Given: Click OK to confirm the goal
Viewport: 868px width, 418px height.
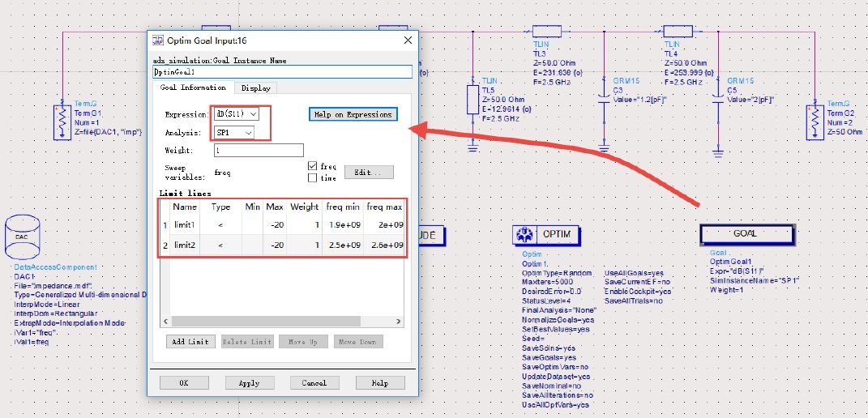Looking at the screenshot, I should click(x=184, y=382).
